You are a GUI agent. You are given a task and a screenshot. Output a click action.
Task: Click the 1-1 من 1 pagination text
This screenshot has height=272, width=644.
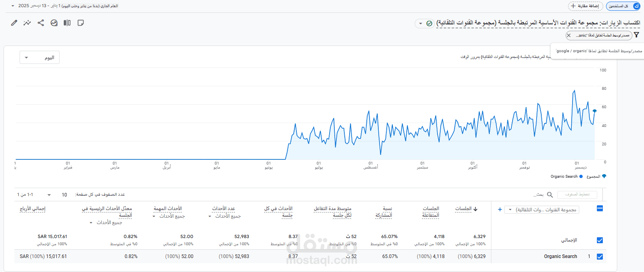click(25, 195)
